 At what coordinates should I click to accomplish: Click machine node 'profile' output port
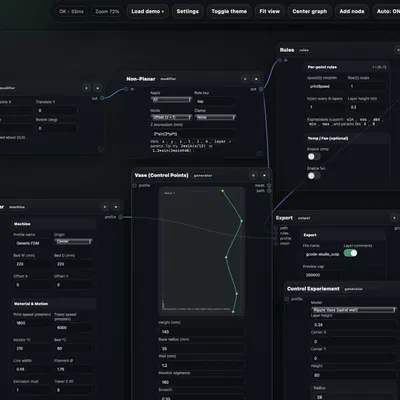(120, 217)
